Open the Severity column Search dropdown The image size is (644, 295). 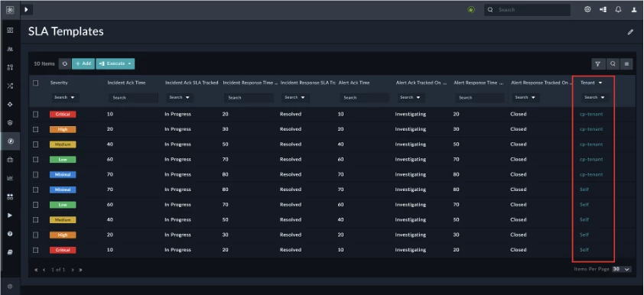[x=65, y=98]
